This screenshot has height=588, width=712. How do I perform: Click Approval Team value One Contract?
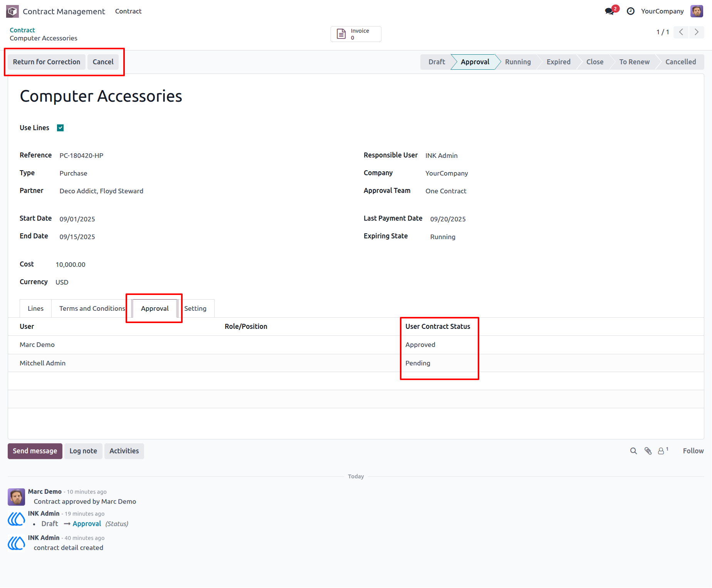(446, 191)
